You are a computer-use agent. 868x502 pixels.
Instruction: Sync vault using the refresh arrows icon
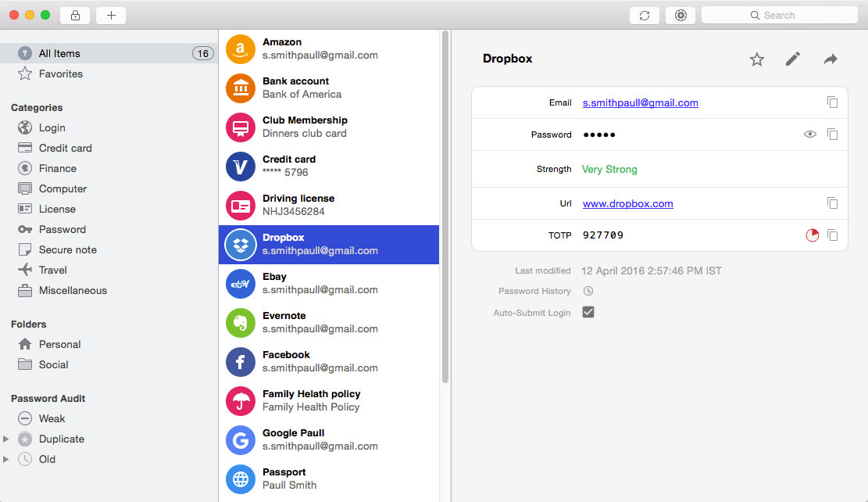(x=645, y=16)
